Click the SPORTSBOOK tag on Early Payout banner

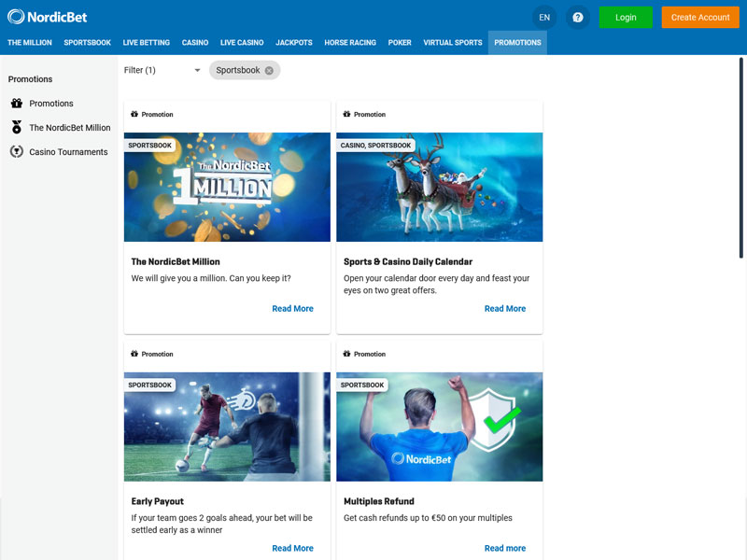tap(149, 385)
